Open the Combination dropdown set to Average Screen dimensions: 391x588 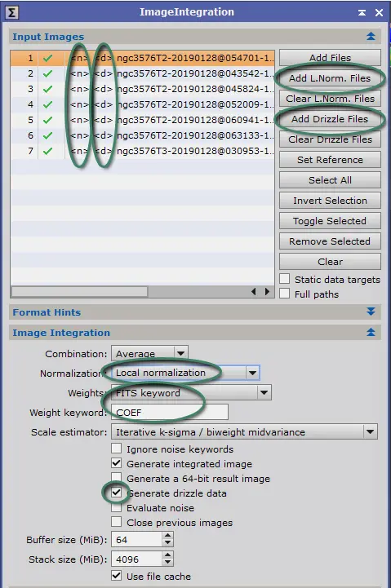click(149, 353)
